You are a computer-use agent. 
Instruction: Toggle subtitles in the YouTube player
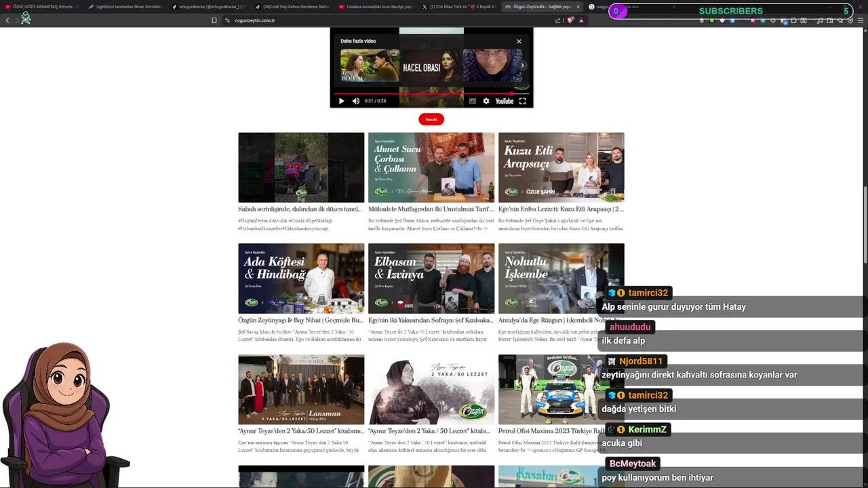point(473,101)
